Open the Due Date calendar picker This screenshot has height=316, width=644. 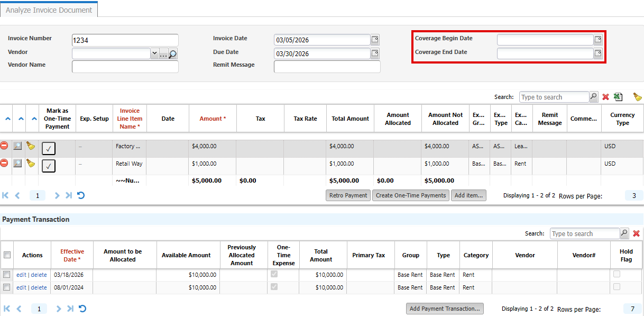[x=375, y=53]
